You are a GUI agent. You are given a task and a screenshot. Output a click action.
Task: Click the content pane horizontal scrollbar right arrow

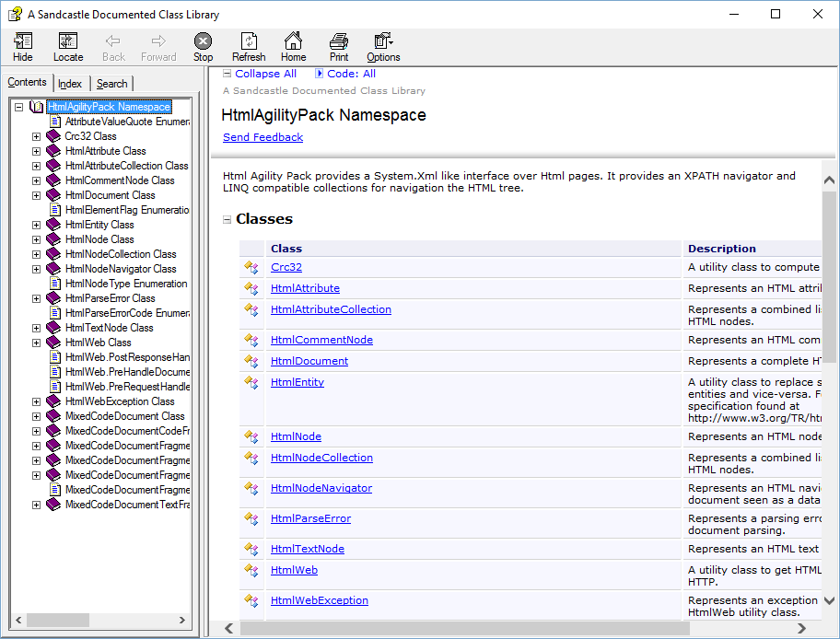[801, 629]
